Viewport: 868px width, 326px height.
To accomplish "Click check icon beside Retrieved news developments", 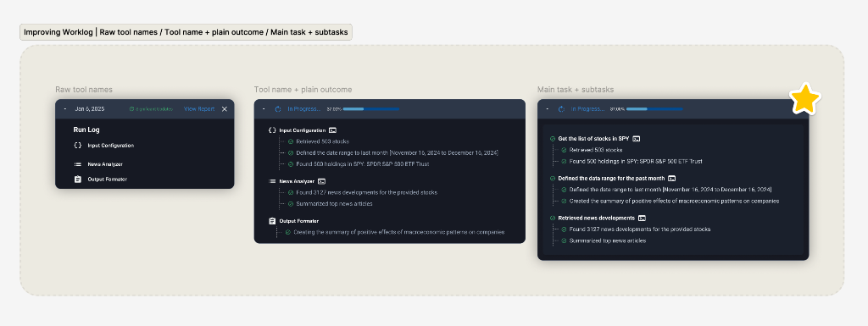I will [x=553, y=218].
